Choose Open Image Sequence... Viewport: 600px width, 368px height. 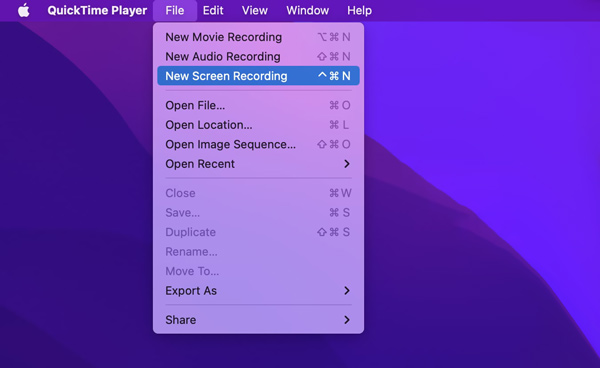point(258,144)
